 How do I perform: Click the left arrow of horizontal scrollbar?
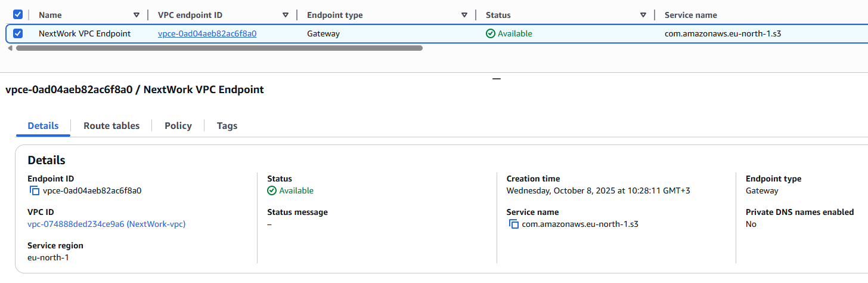pos(10,48)
